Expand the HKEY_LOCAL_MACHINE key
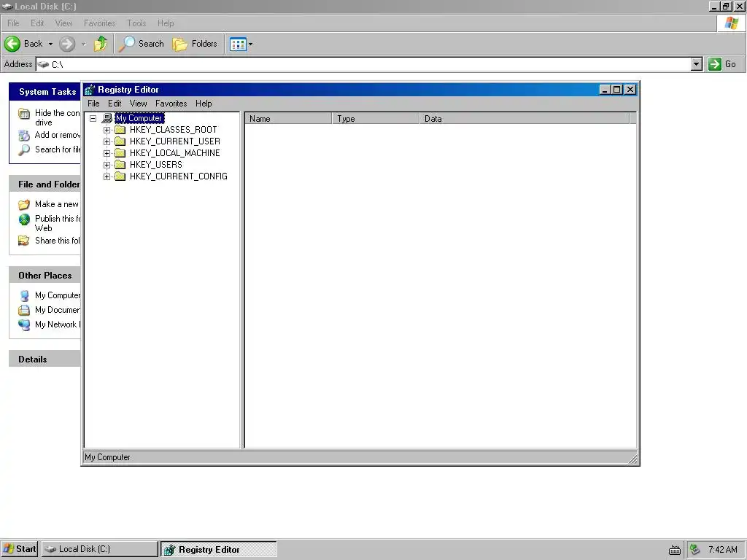Viewport: 747px width, 560px height. click(107, 153)
